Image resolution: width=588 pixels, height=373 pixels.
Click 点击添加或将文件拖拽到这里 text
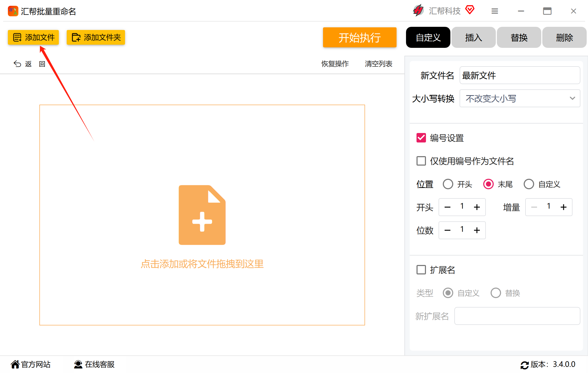202,264
